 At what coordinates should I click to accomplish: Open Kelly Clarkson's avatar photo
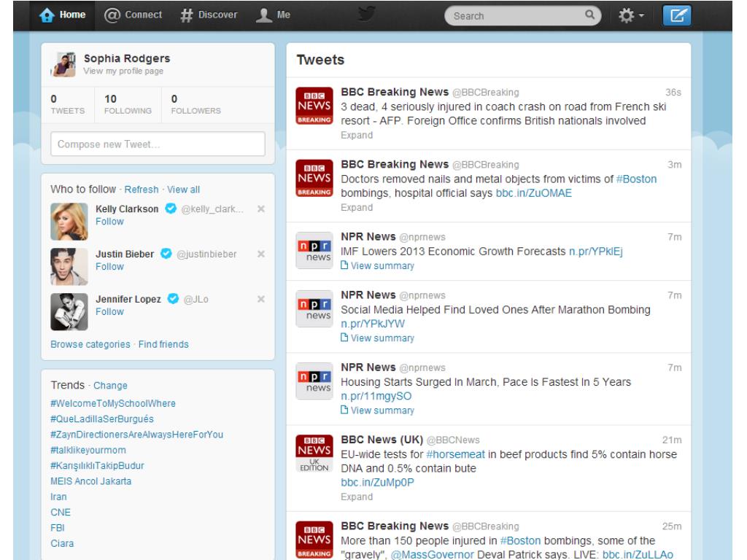(69, 222)
